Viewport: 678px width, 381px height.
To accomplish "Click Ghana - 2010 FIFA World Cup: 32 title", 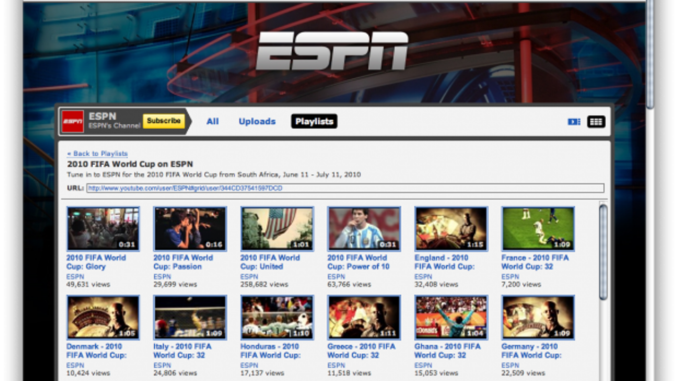I will click(447, 351).
